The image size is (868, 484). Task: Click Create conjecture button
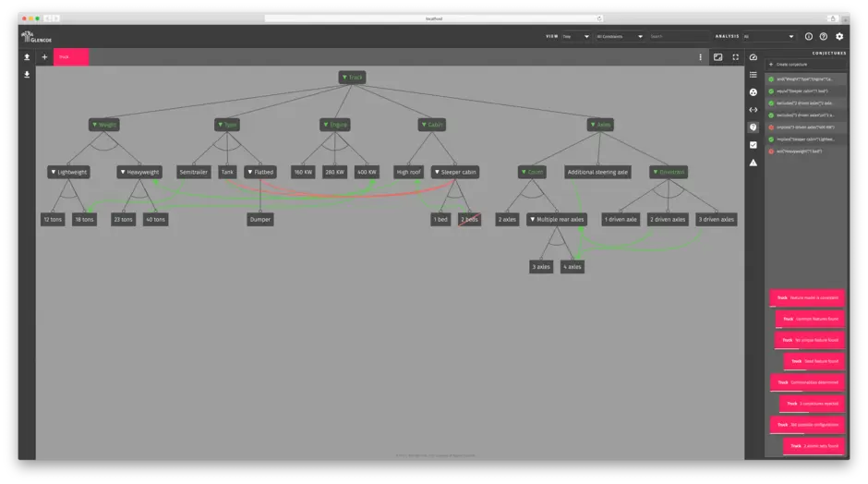(792, 65)
